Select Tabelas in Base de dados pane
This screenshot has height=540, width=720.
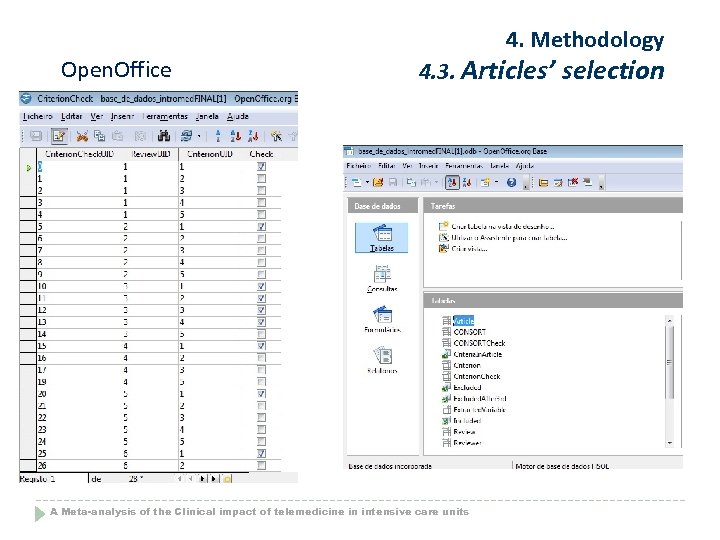click(382, 238)
